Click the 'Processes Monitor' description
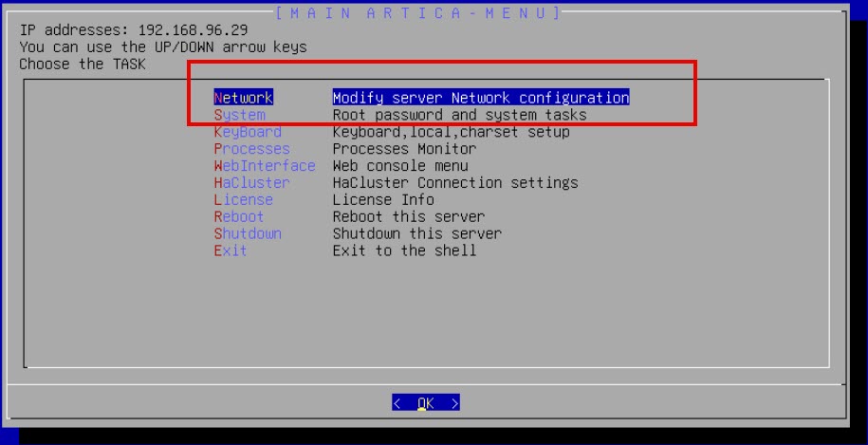The height and width of the screenshot is (445, 868). coord(404,149)
